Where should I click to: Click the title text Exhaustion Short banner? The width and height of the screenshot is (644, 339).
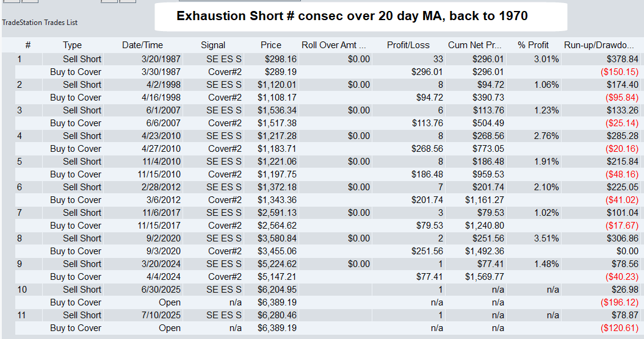(352, 16)
